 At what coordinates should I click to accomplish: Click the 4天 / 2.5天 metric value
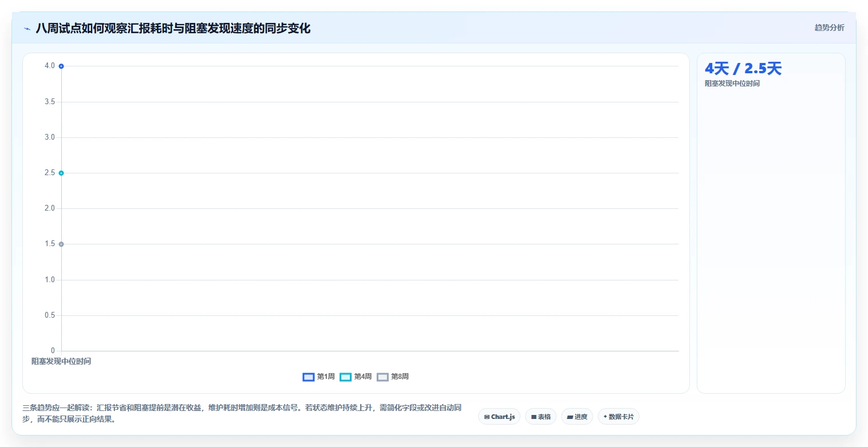click(743, 69)
